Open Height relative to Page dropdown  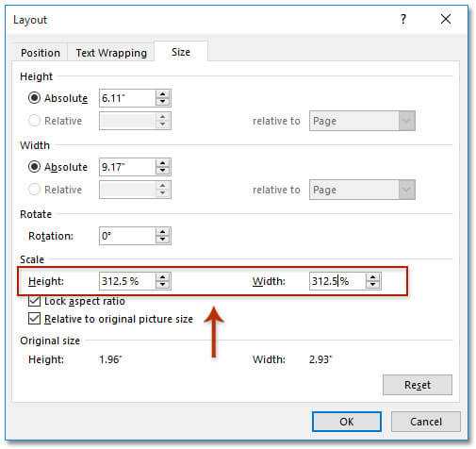pos(406,121)
